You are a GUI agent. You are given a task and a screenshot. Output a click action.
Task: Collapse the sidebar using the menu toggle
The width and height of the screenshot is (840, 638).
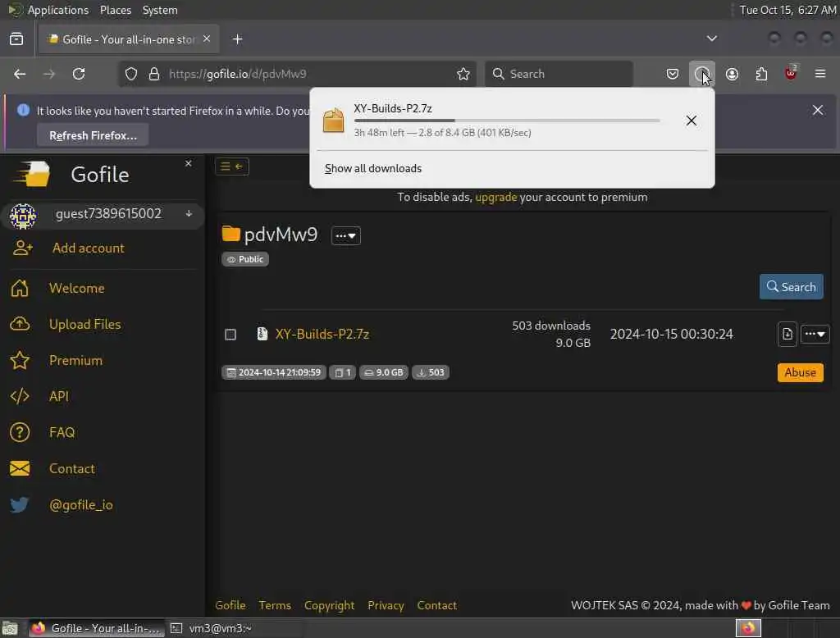tap(232, 166)
